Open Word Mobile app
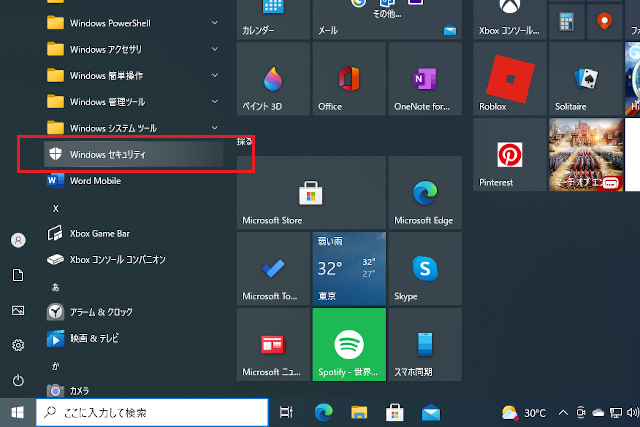Viewport: 640px width, 427px height. 133,180
